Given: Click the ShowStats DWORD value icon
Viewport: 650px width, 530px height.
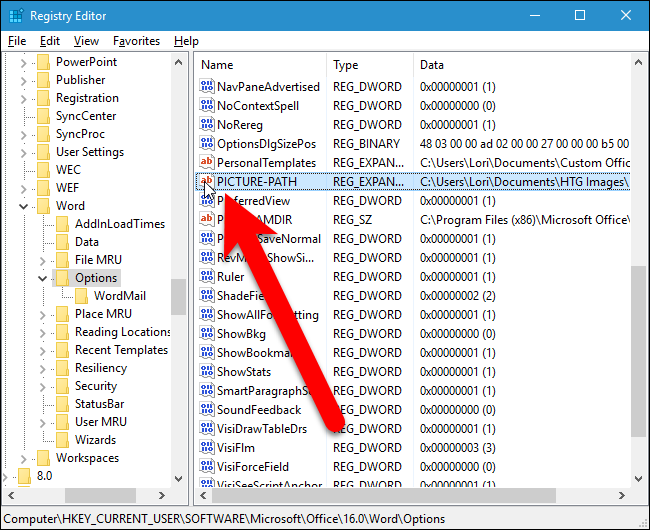Looking at the screenshot, I should (x=206, y=371).
